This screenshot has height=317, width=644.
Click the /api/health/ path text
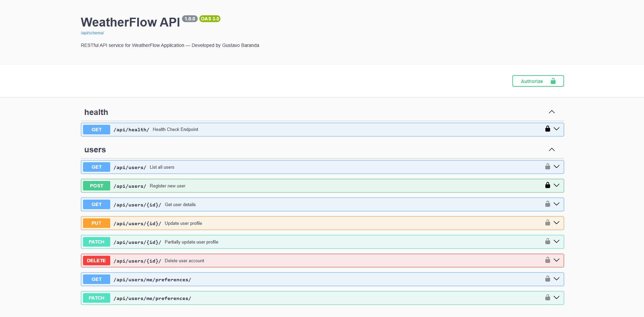coord(131,130)
